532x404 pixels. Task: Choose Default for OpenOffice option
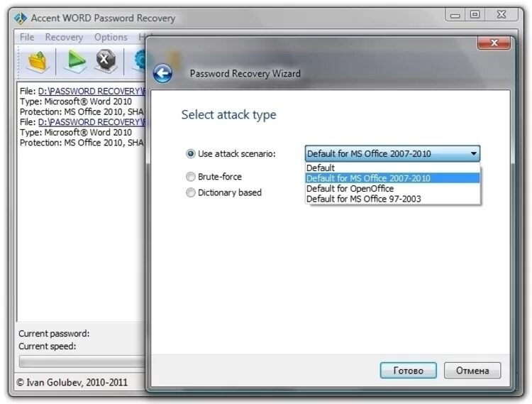point(392,188)
